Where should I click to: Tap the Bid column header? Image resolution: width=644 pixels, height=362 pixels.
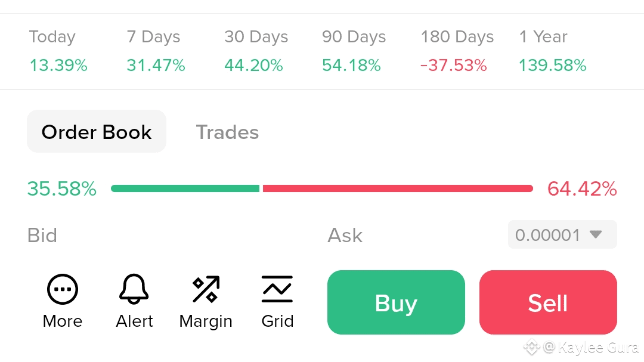[42, 235]
